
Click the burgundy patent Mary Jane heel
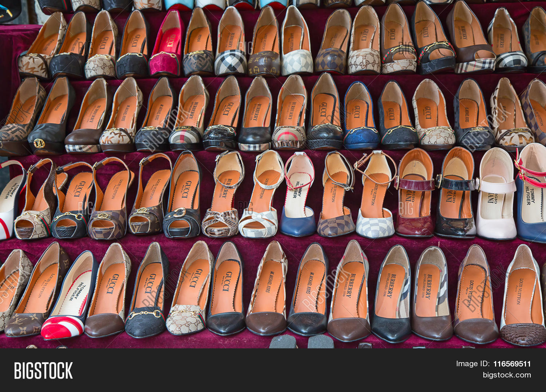(415, 195)
